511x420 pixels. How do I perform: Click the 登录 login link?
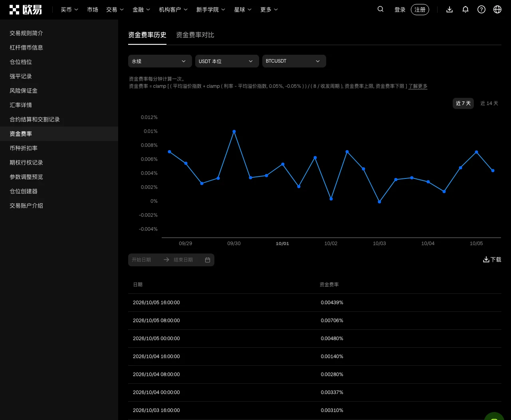click(x=400, y=10)
